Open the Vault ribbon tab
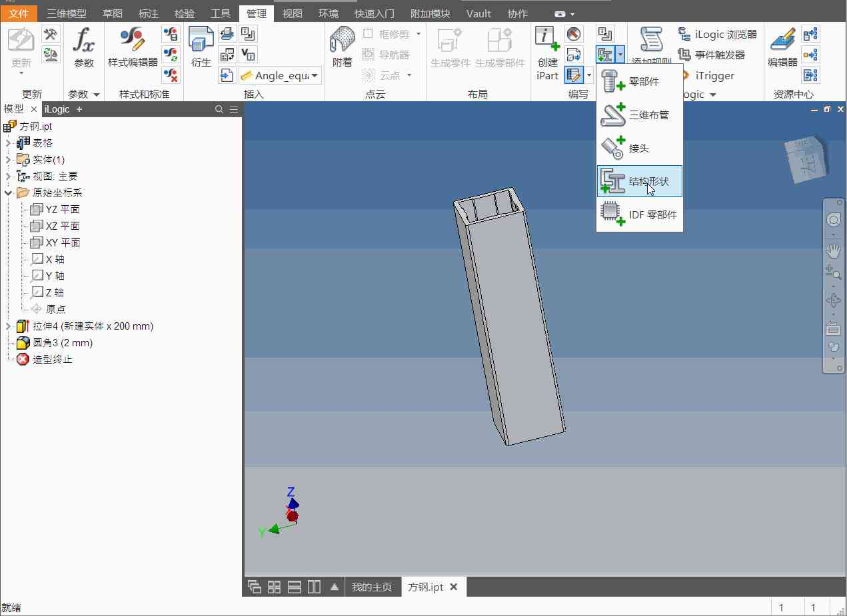Screen dimensions: 847x616 (x=478, y=13)
